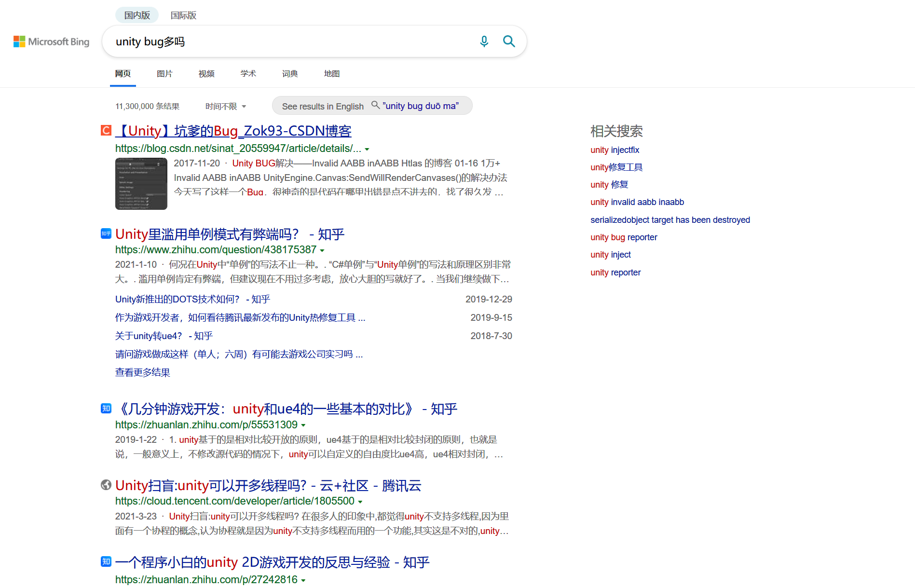Image resolution: width=915 pixels, height=588 pixels.
Task: Expand the zhuanlan.zhihu.com/p/55531309 URL dropdown arrow
Action: tap(303, 425)
